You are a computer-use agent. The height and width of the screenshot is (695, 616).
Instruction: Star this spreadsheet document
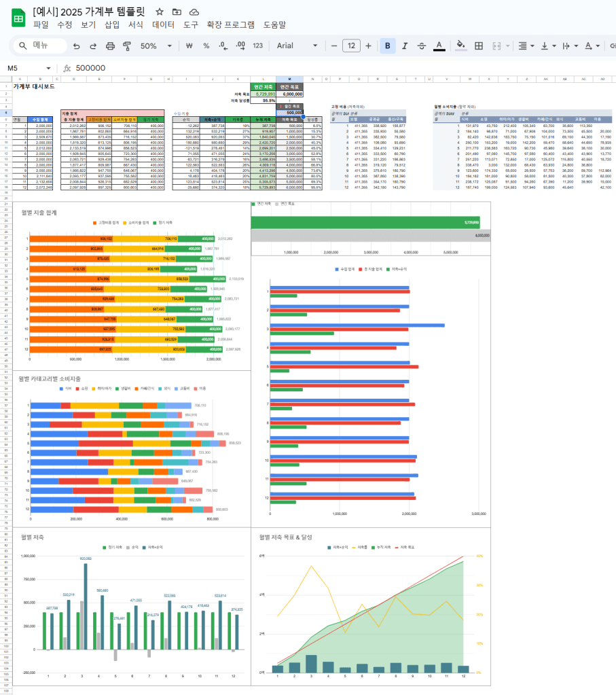click(x=160, y=12)
